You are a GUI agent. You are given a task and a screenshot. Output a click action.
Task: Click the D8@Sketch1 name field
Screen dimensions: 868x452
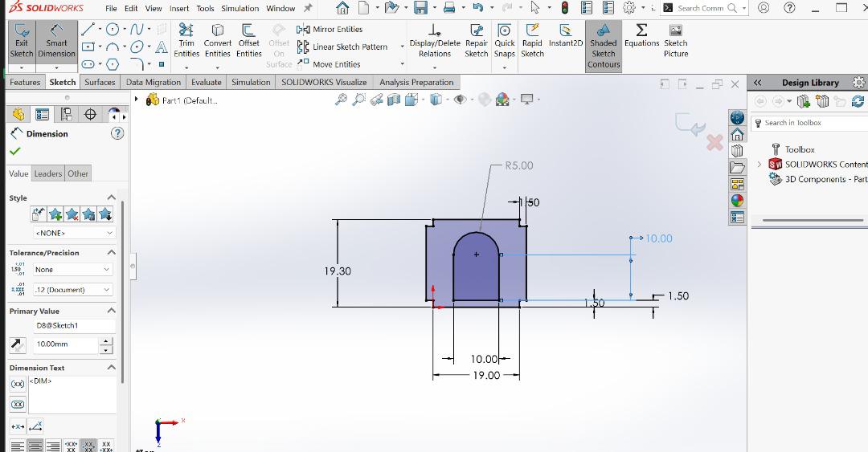(74, 326)
